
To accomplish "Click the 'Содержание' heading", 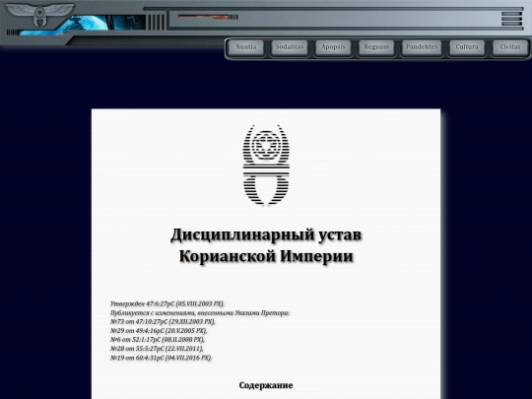I will point(266,385).
